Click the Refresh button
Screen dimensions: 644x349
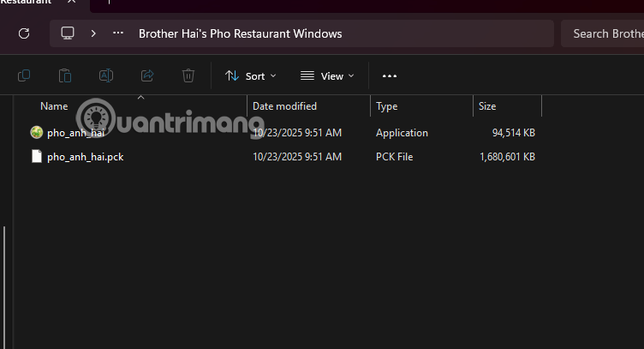[24, 33]
